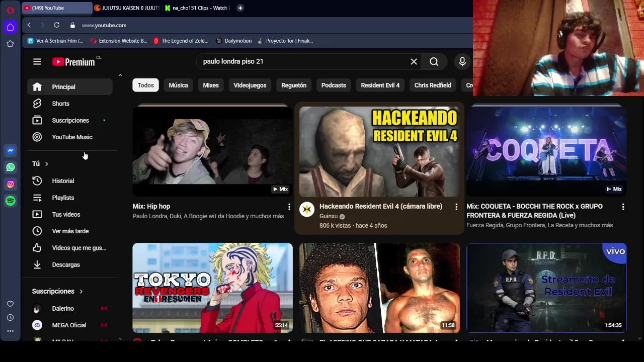Click the www.youtube.com address bar
This screenshot has height=362, width=644.
tap(104, 25)
